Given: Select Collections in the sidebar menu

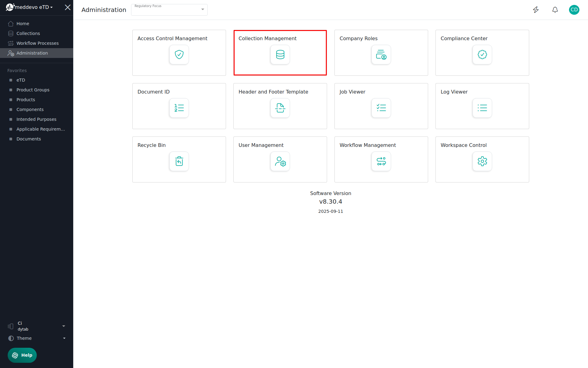Looking at the screenshot, I should coord(28,33).
